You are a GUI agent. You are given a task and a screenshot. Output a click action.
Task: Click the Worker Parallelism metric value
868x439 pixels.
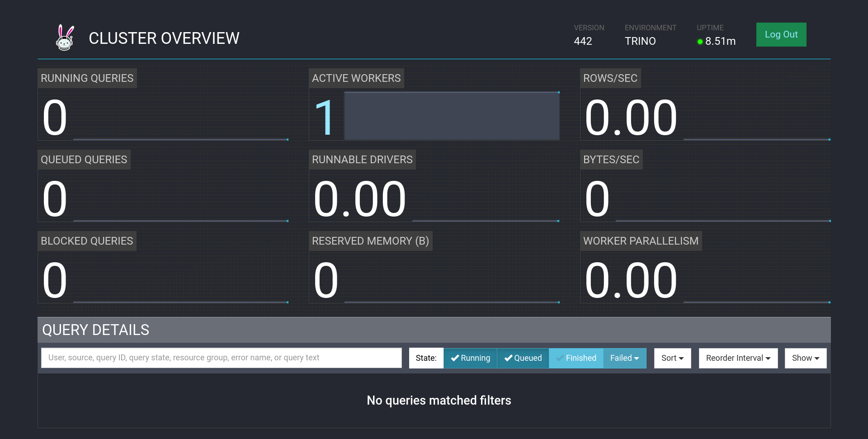click(x=631, y=281)
